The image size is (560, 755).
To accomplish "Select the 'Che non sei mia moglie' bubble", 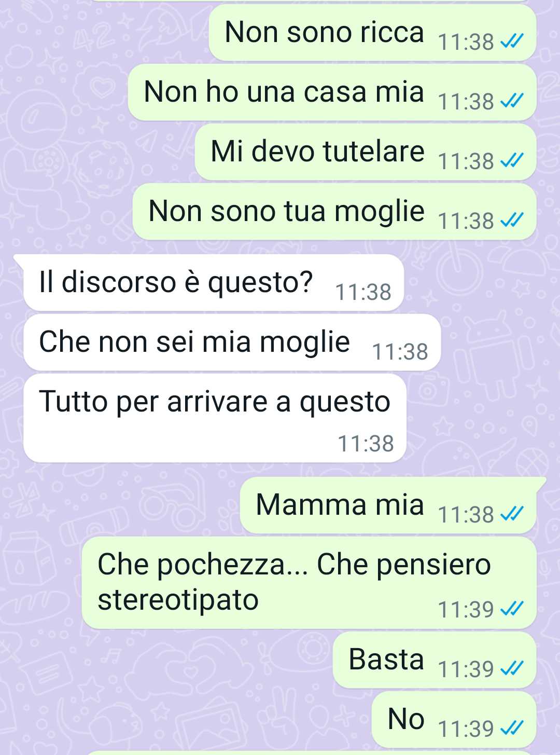I will point(232,342).
